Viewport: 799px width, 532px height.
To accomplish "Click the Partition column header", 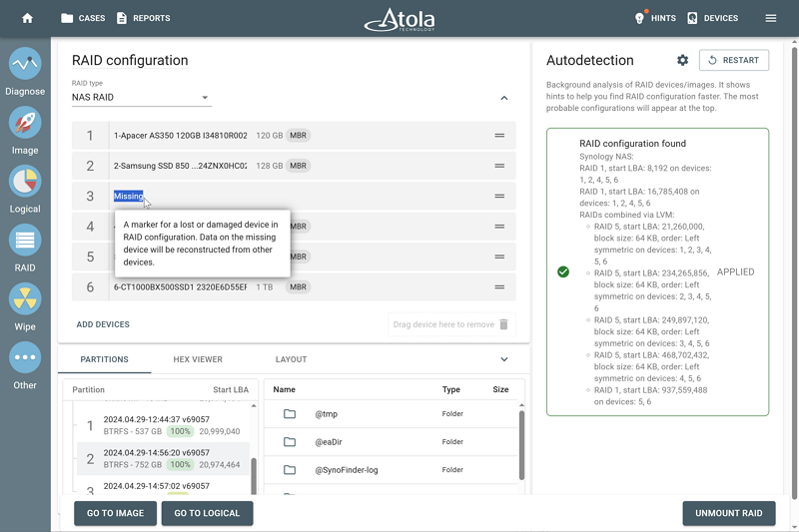I will (88, 390).
